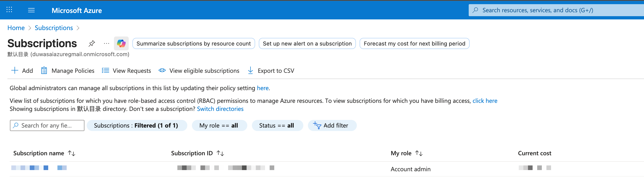644x183 pixels.
Task: Open Manage Policies from toolbar
Action: tap(68, 71)
